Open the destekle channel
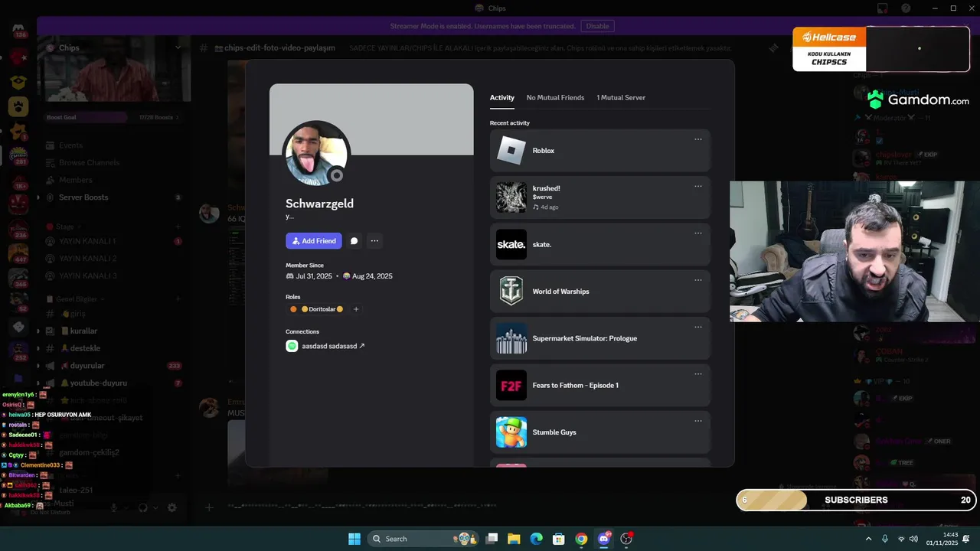 [x=112, y=348]
